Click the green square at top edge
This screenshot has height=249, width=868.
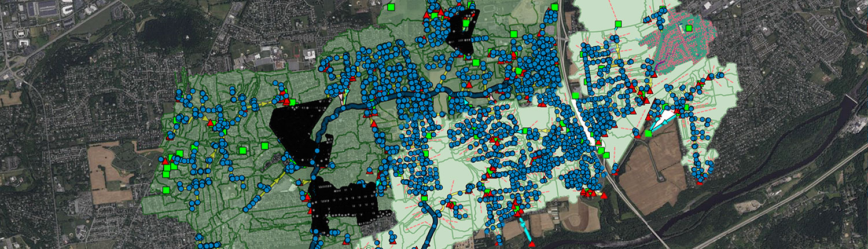click(x=391, y=7)
